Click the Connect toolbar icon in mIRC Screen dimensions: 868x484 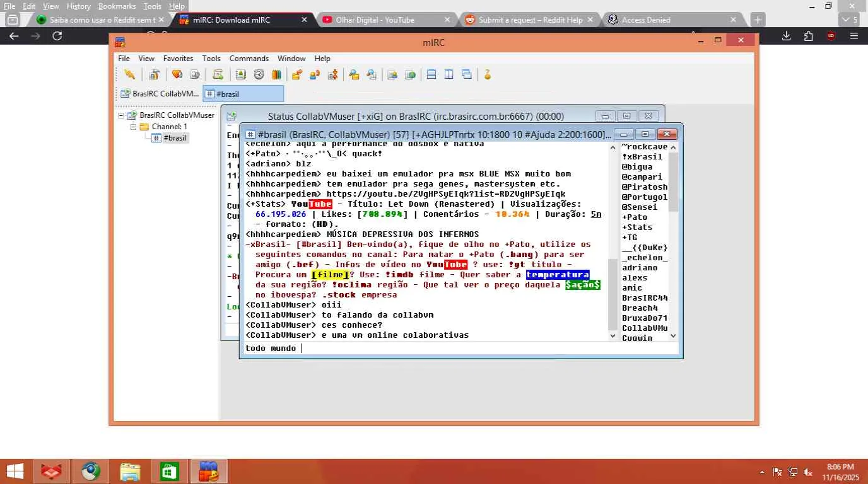pyautogui.click(x=129, y=74)
